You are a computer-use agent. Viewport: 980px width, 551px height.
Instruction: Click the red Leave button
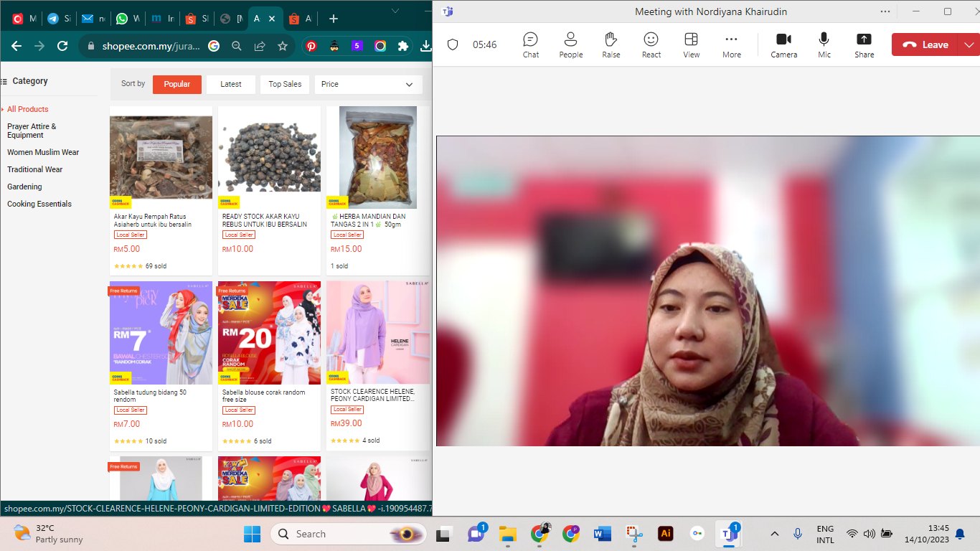point(926,44)
